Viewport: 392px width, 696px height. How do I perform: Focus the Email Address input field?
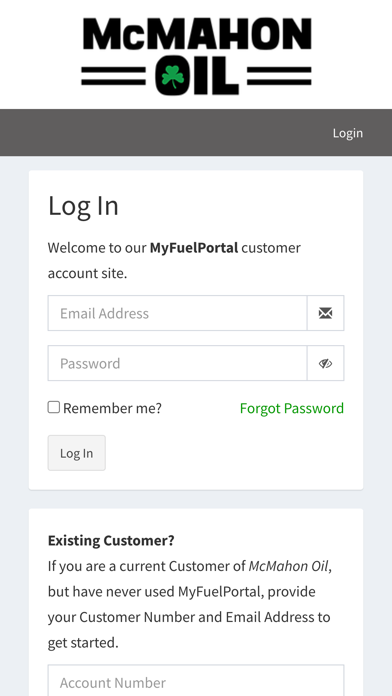[x=177, y=313]
